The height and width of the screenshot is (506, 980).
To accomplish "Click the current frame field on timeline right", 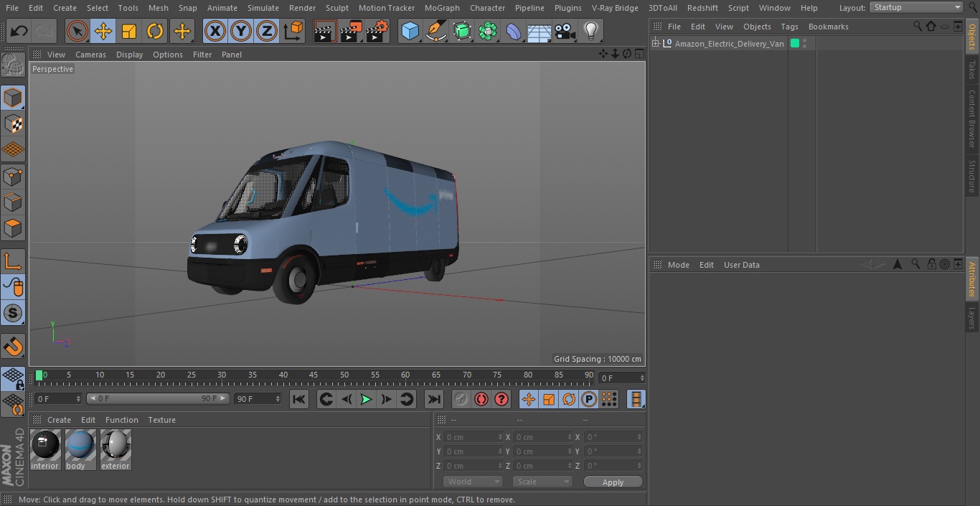I will pos(621,378).
